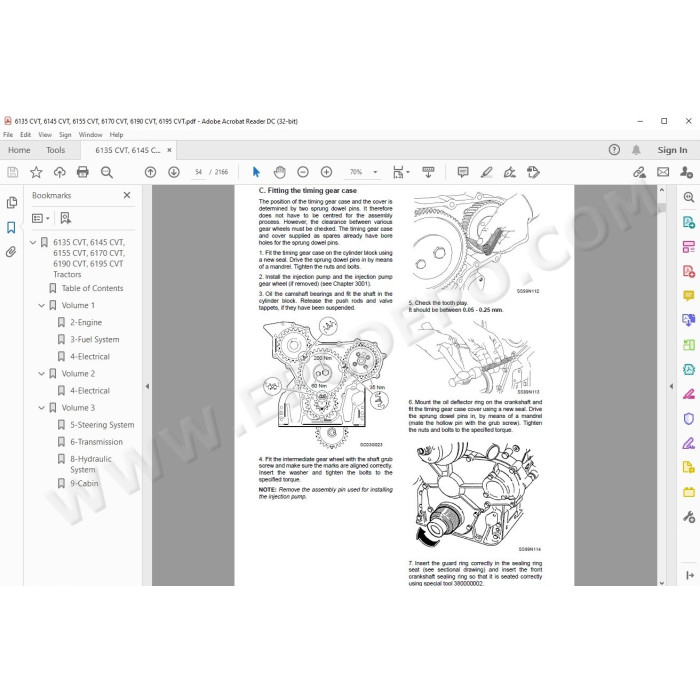Image resolution: width=700 pixels, height=700 pixels.
Task: Open 4-Electrical under Volume 1
Action: 90,357
